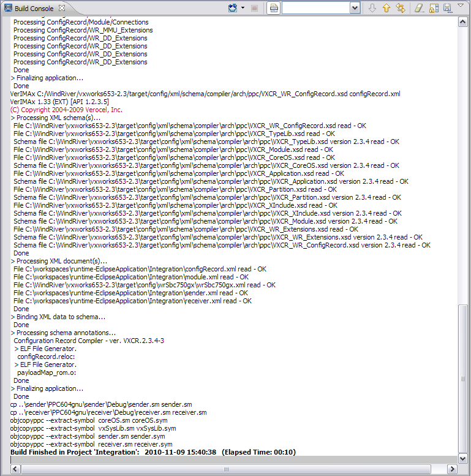471x476 pixels.
Task: Click the horizontal scrollbar right arrow
Action: pos(452,469)
